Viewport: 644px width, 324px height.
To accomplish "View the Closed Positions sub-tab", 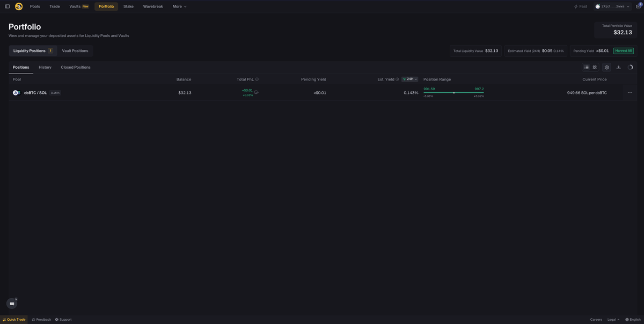I will 76,68.
